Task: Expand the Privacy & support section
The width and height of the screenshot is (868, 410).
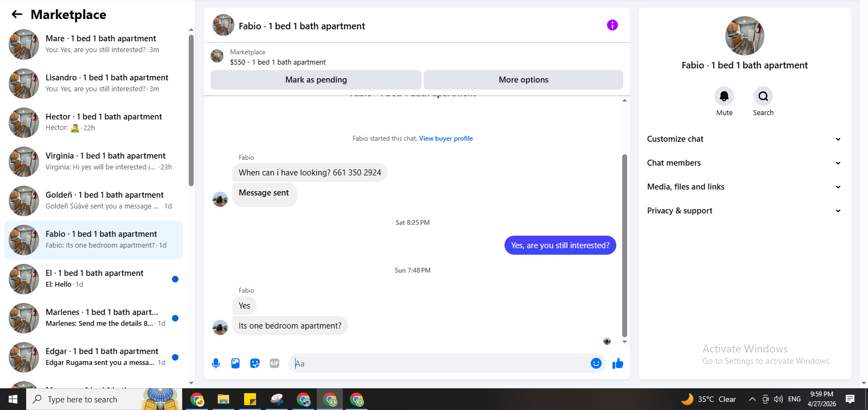Action: pyautogui.click(x=744, y=211)
